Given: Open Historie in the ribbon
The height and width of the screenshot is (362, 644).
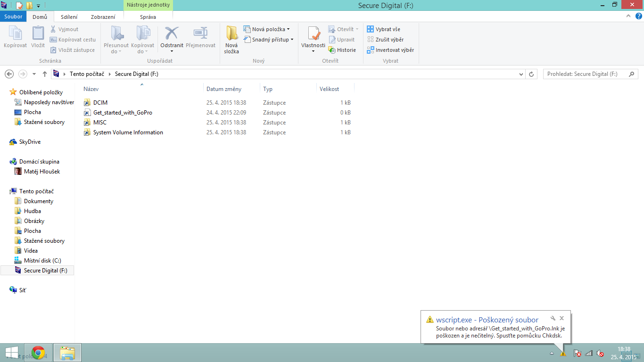Looking at the screenshot, I should 342,50.
